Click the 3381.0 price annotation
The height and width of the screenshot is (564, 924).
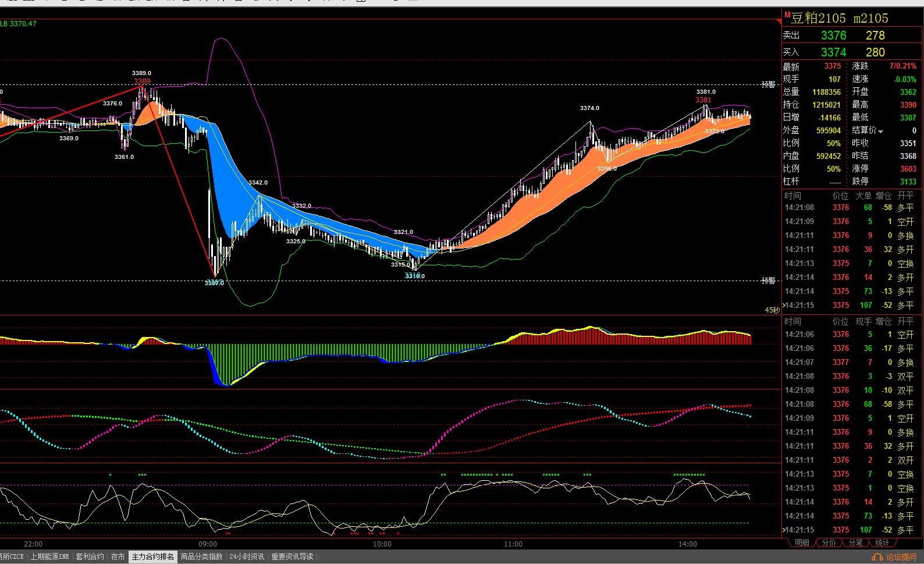click(706, 92)
